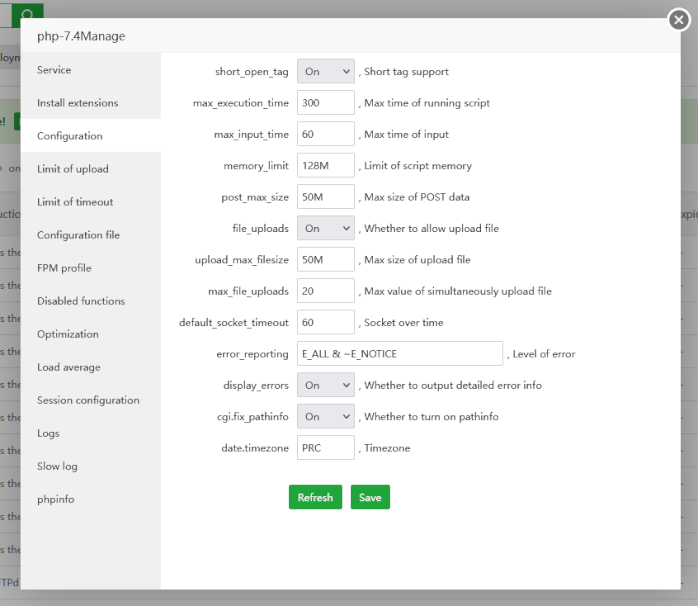Switch to the Service tab
This screenshot has width=698, height=606.
(x=54, y=70)
